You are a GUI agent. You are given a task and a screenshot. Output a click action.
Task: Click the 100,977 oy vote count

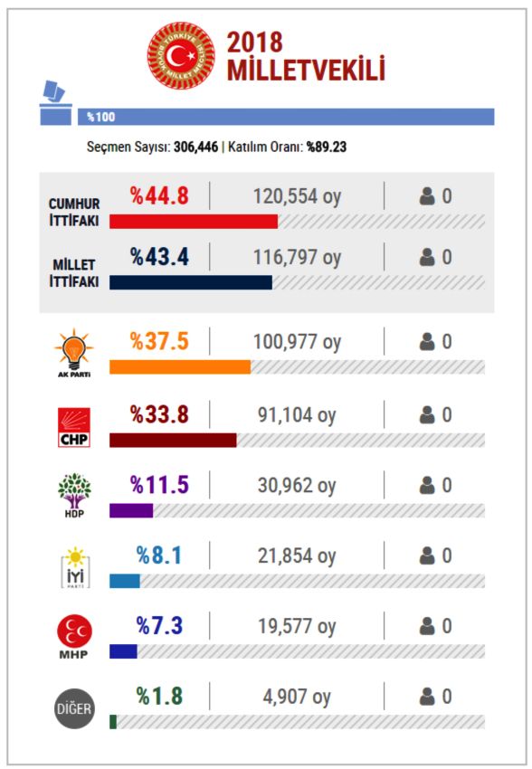(297, 342)
